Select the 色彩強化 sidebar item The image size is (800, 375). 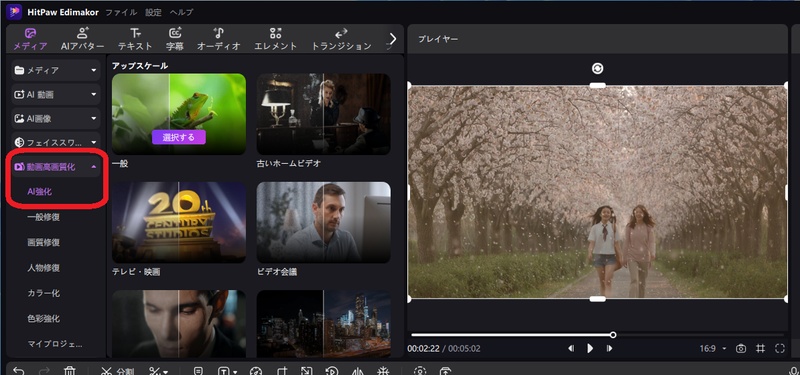tap(43, 318)
